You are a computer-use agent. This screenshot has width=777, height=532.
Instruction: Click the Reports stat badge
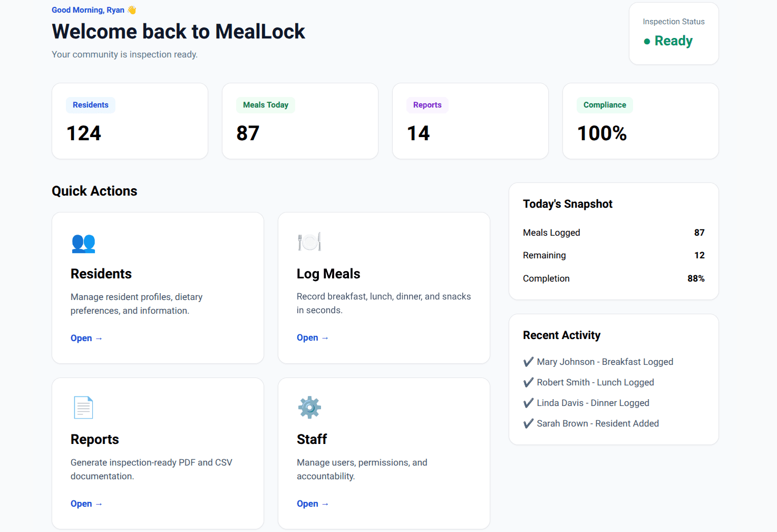[428, 105]
